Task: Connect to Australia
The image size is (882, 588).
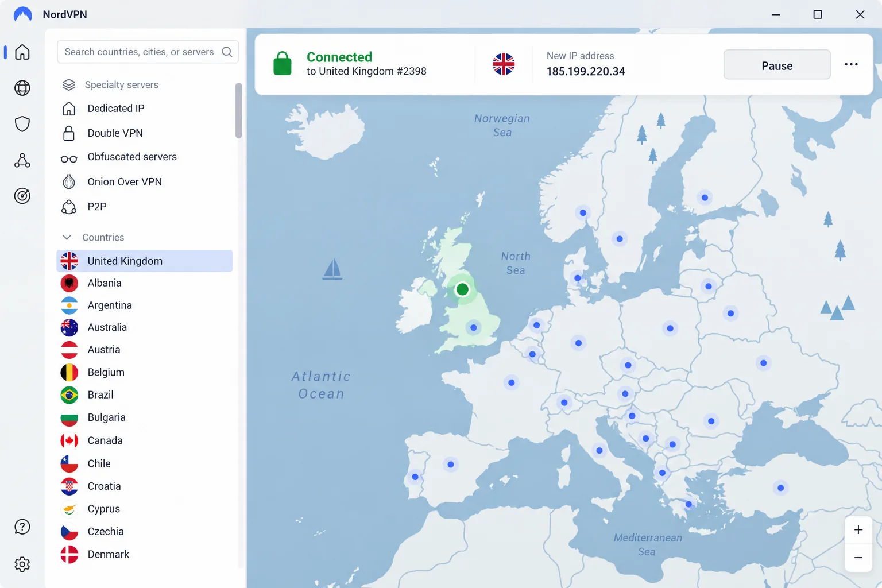Action: (x=145, y=327)
